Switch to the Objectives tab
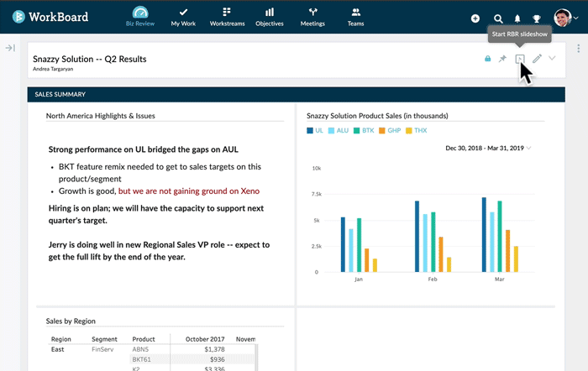588x371 pixels. [x=270, y=18]
